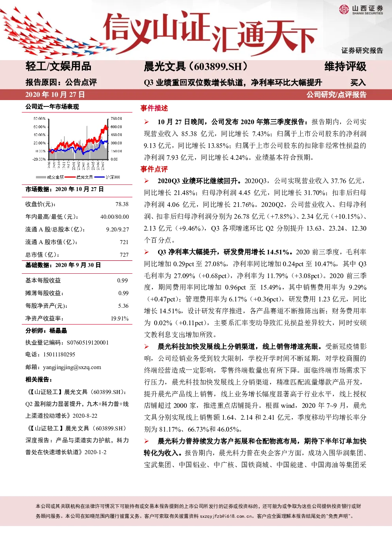
Task: Click the '相关报告：' heading
Action: tap(39, 380)
